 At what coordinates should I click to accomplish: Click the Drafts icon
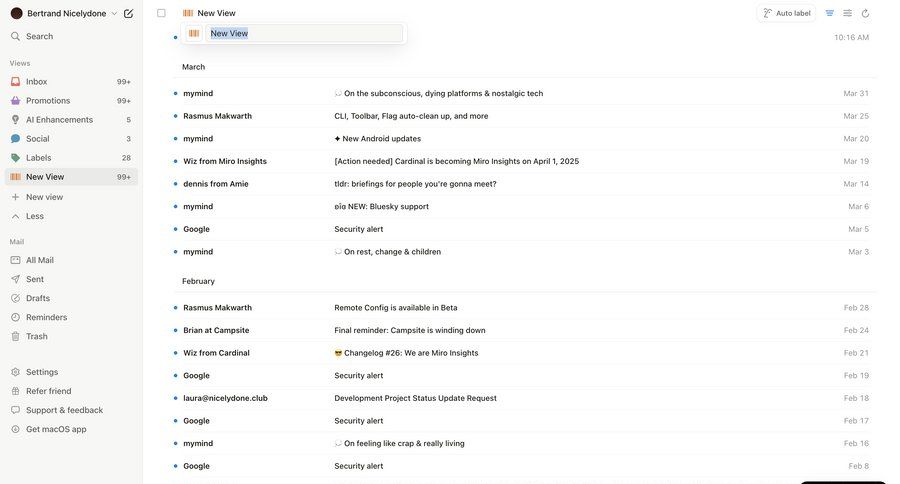tap(15, 298)
